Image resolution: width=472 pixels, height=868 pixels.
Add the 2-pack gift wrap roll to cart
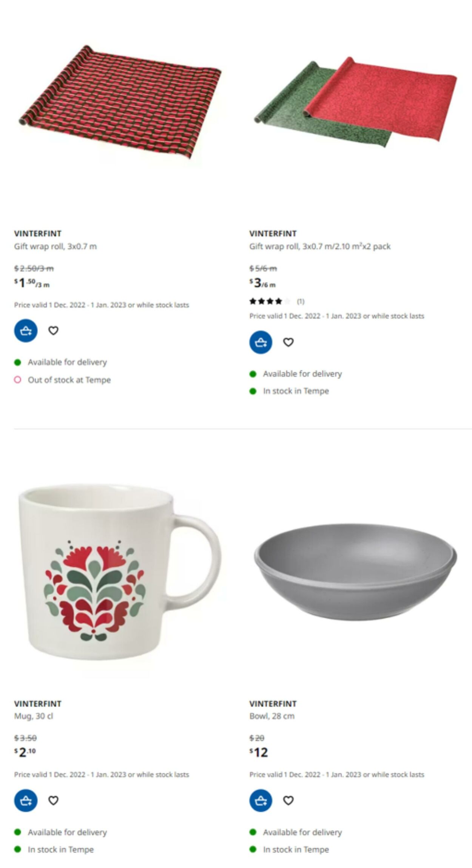260,342
